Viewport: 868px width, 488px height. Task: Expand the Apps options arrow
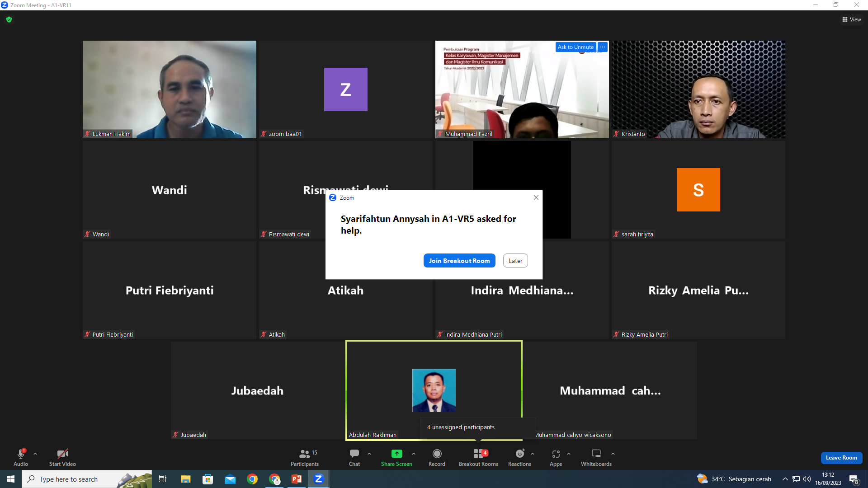569,454
